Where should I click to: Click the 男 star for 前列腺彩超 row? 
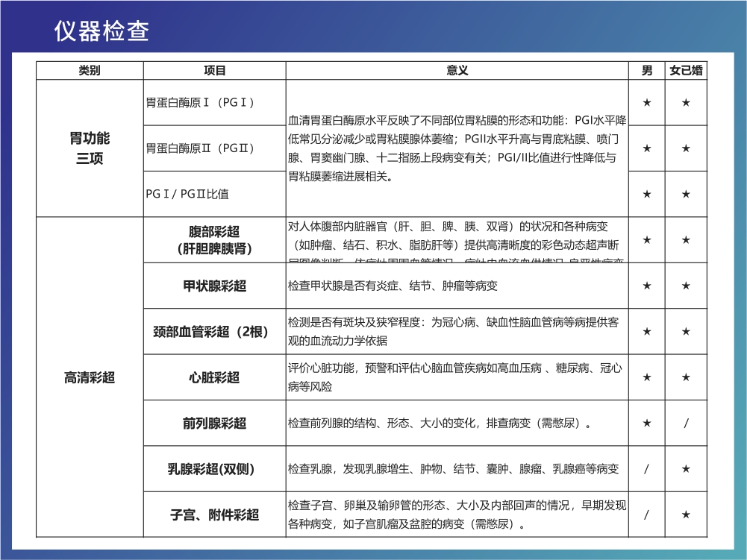(x=646, y=423)
